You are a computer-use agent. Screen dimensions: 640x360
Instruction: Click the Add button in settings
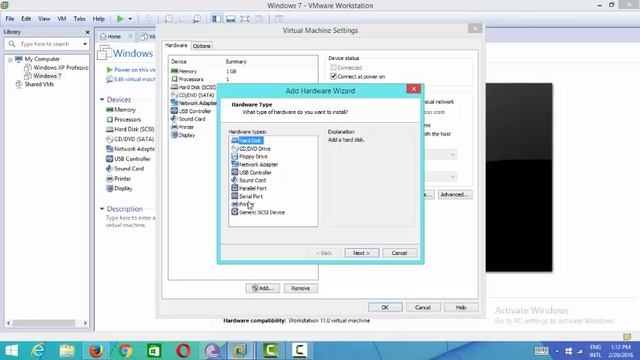(x=263, y=288)
